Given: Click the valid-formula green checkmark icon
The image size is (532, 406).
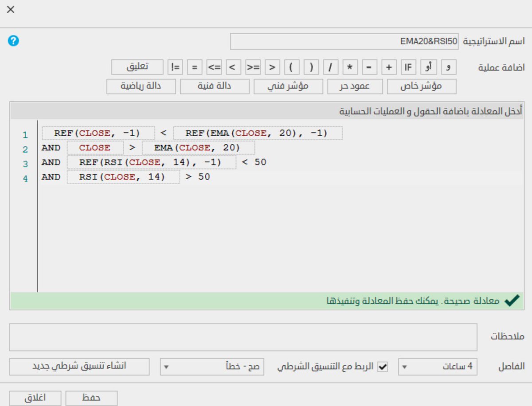Looking at the screenshot, I should [x=512, y=301].
